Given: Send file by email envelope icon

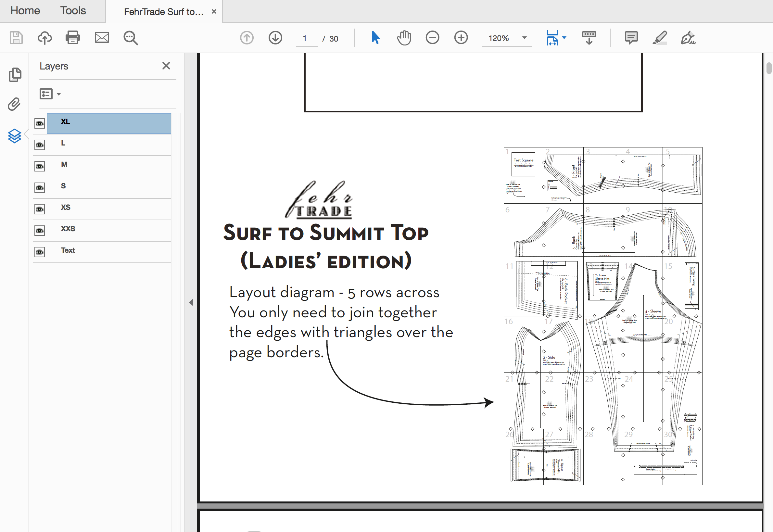Looking at the screenshot, I should [102, 38].
